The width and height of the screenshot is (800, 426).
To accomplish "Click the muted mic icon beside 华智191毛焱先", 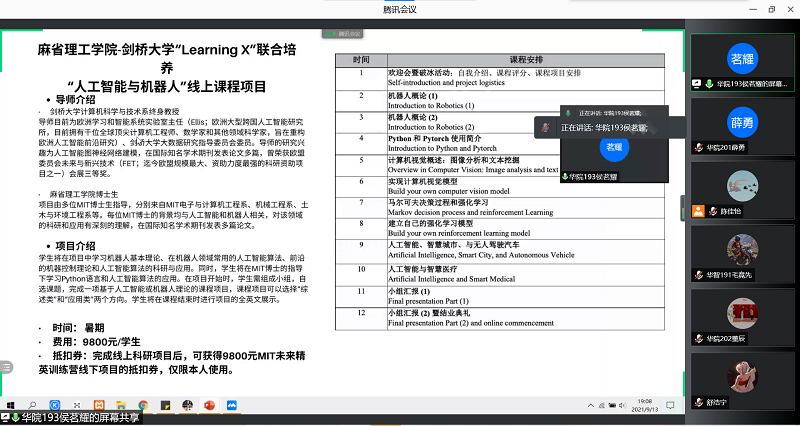I will [x=698, y=275].
